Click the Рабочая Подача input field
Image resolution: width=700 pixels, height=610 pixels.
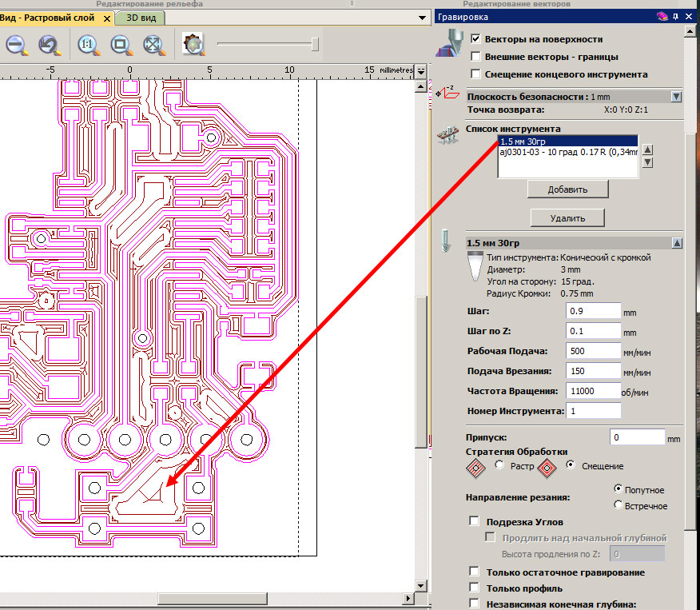coord(593,351)
